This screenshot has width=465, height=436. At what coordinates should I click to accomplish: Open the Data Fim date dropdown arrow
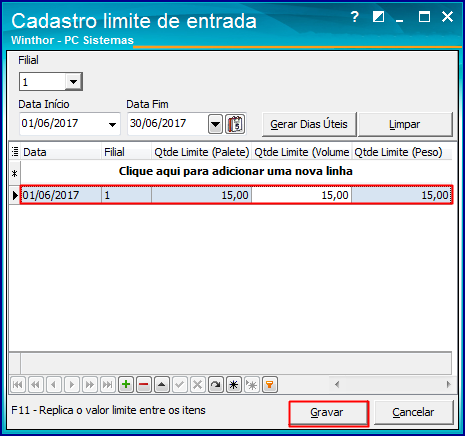[215, 124]
